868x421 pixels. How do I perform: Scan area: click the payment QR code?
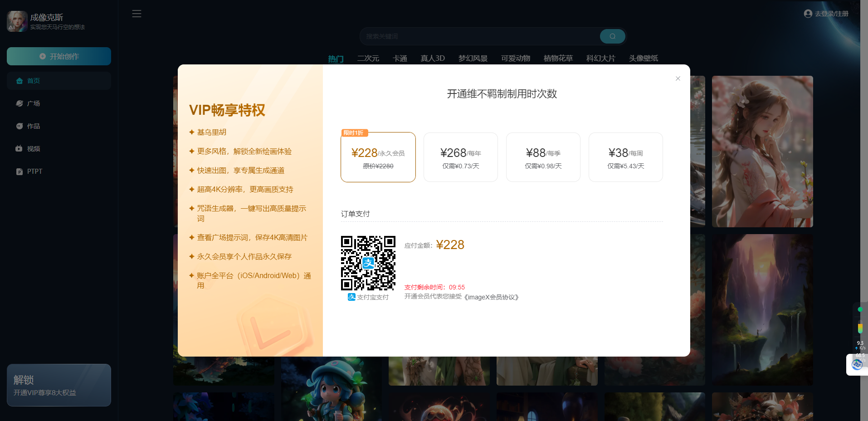[368, 263]
